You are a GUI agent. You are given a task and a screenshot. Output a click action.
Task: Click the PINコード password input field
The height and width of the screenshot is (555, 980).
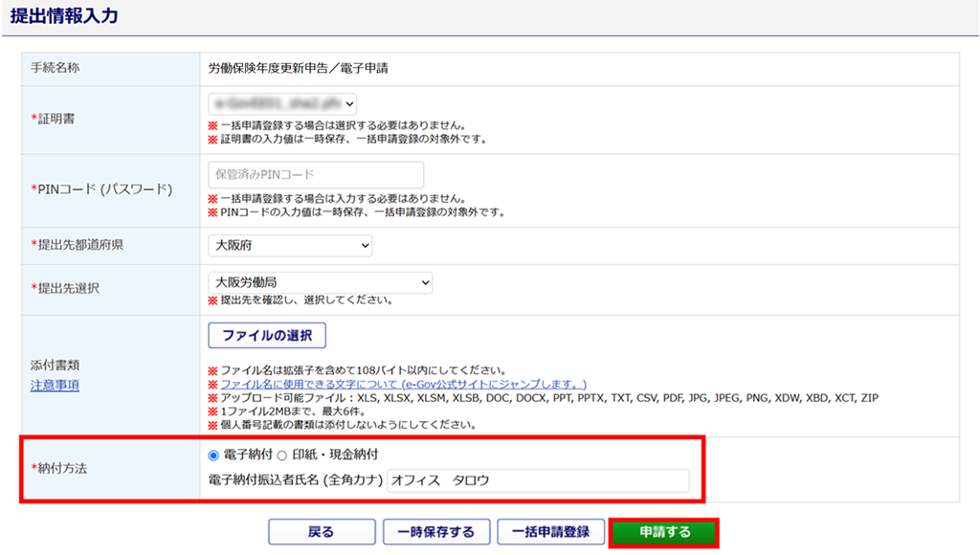pyautogui.click(x=316, y=175)
